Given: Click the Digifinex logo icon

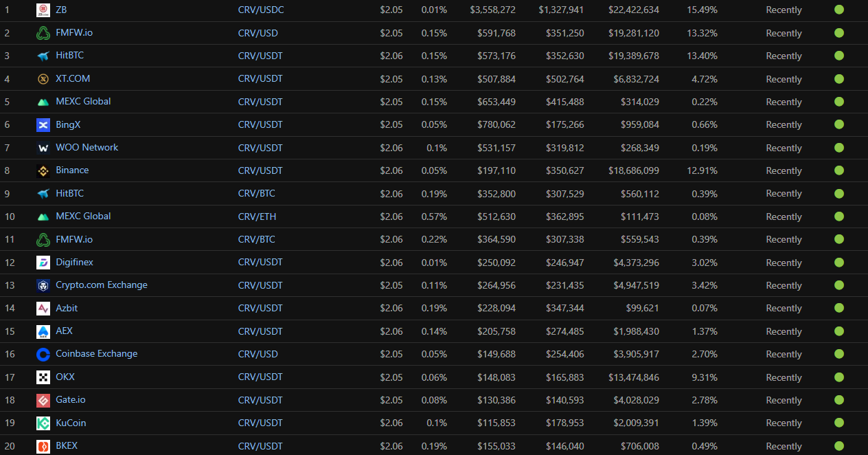Looking at the screenshot, I should coord(43,263).
